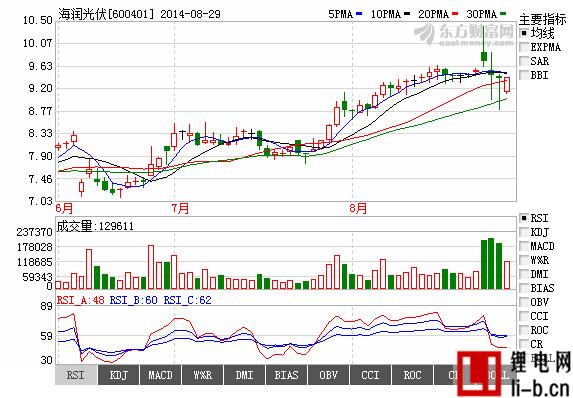Click the RSI_A:48 value label
The width and height of the screenshot is (573, 398).
click(81, 300)
